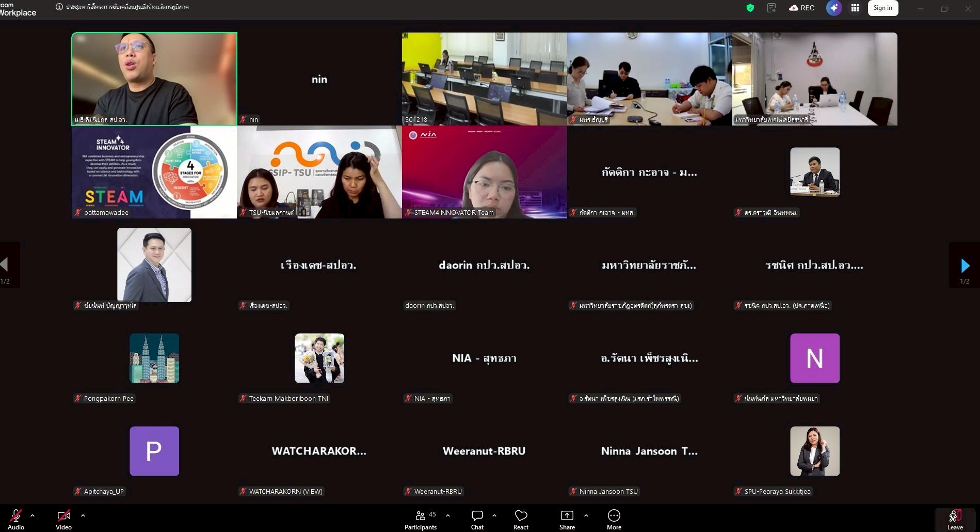Click the green encryption shield icon
This screenshot has height=532, width=980.
pyautogui.click(x=750, y=8)
